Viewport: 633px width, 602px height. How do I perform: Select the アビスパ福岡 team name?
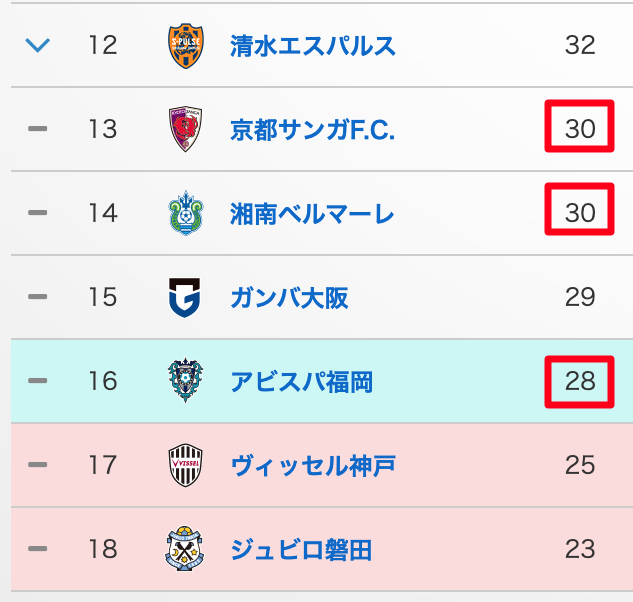[x=301, y=382]
